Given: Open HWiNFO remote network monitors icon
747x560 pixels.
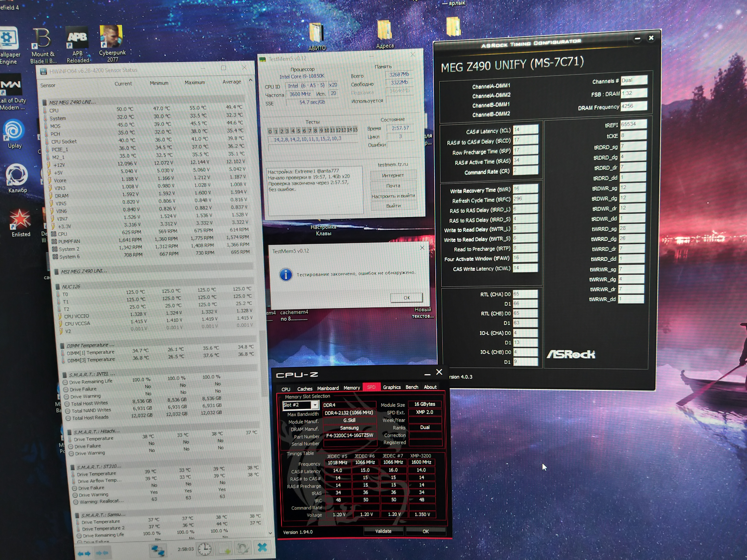Looking at the screenshot, I should [158, 551].
